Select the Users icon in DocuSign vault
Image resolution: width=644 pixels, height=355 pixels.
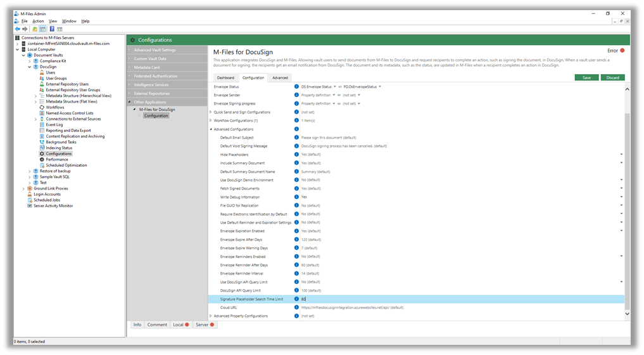coord(42,72)
